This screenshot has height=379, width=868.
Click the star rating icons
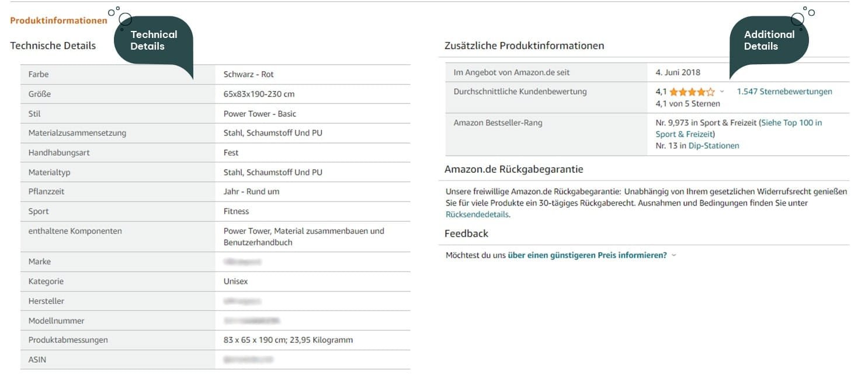click(x=692, y=92)
